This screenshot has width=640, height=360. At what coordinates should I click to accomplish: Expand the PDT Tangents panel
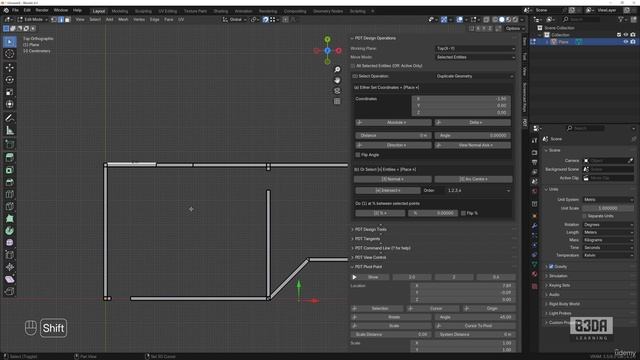click(x=367, y=239)
